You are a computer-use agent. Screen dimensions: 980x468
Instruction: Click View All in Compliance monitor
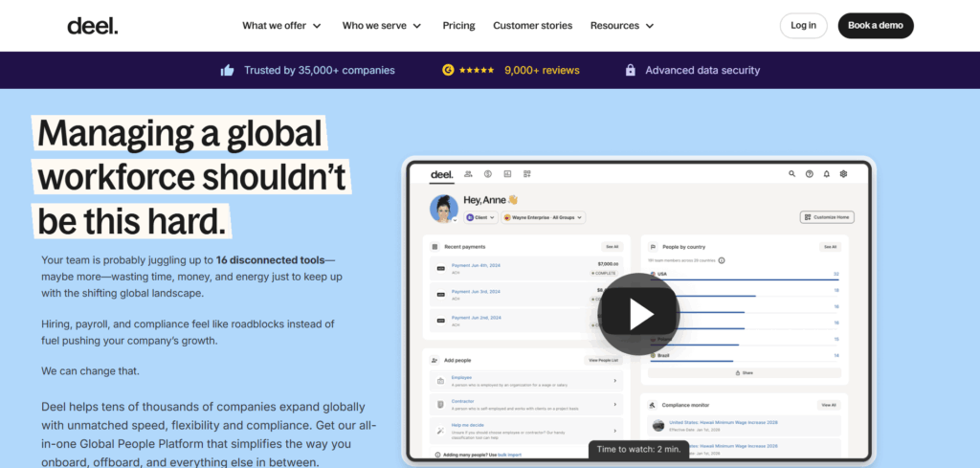click(829, 405)
